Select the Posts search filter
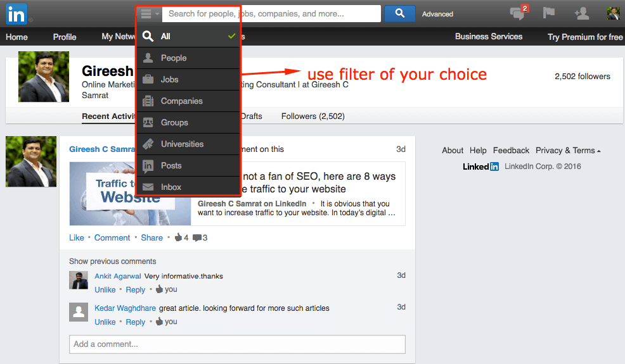 point(188,165)
